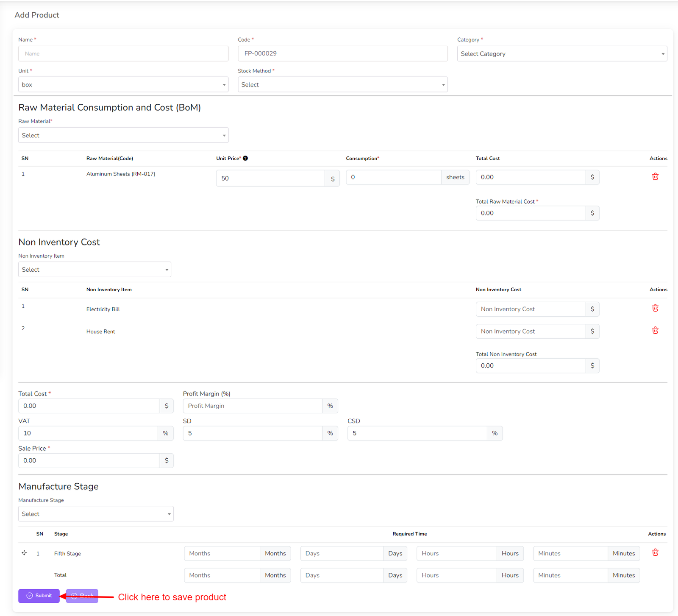Delete the House Rent cost row
Screen dimensions: 678x616
pyautogui.click(x=655, y=330)
